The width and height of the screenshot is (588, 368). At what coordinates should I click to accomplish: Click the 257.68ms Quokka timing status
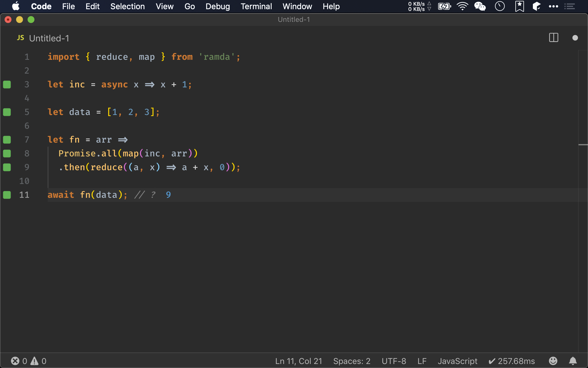[x=512, y=361]
